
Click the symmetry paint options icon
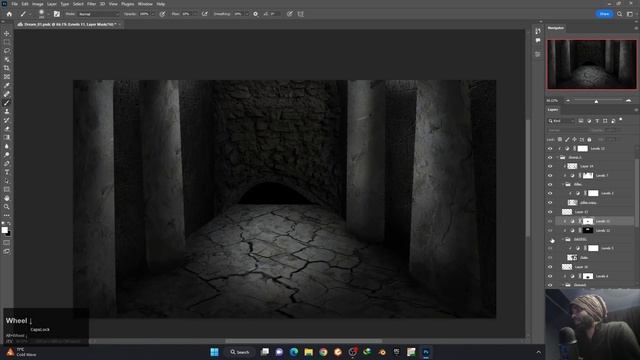pos(301,14)
